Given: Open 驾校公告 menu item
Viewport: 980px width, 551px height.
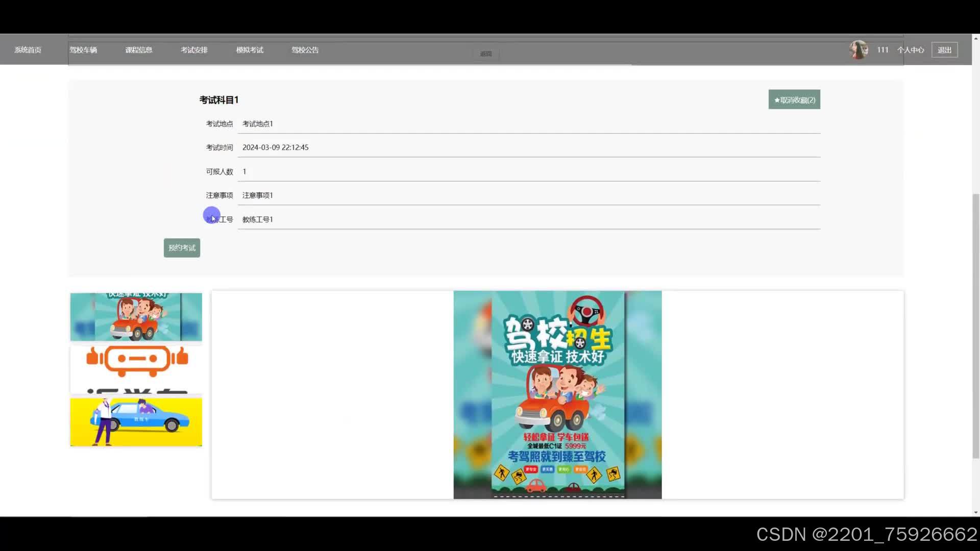Looking at the screenshot, I should 305,50.
